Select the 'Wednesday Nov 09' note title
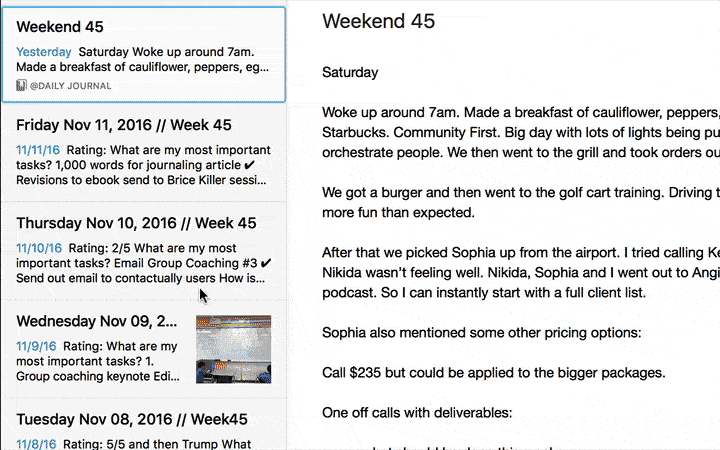720x450 pixels. (x=96, y=321)
